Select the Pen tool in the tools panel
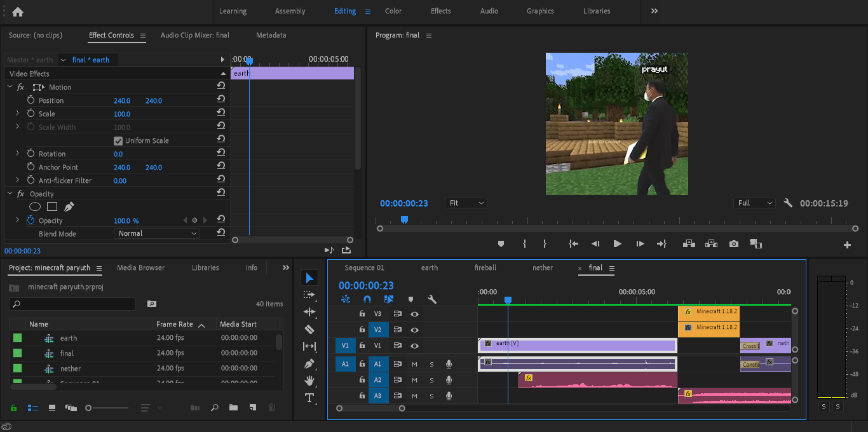Image resolution: width=868 pixels, height=432 pixels. coord(309,363)
